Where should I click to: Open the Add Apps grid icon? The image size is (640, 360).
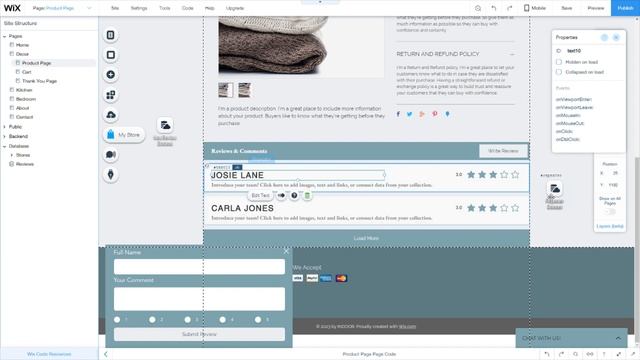point(111,95)
